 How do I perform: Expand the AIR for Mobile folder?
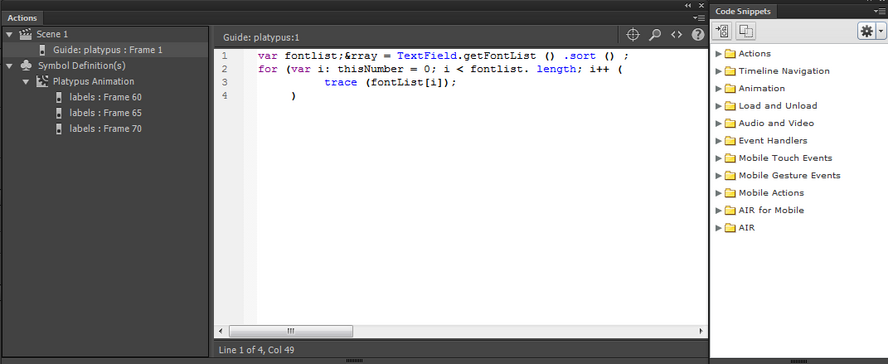click(x=719, y=211)
